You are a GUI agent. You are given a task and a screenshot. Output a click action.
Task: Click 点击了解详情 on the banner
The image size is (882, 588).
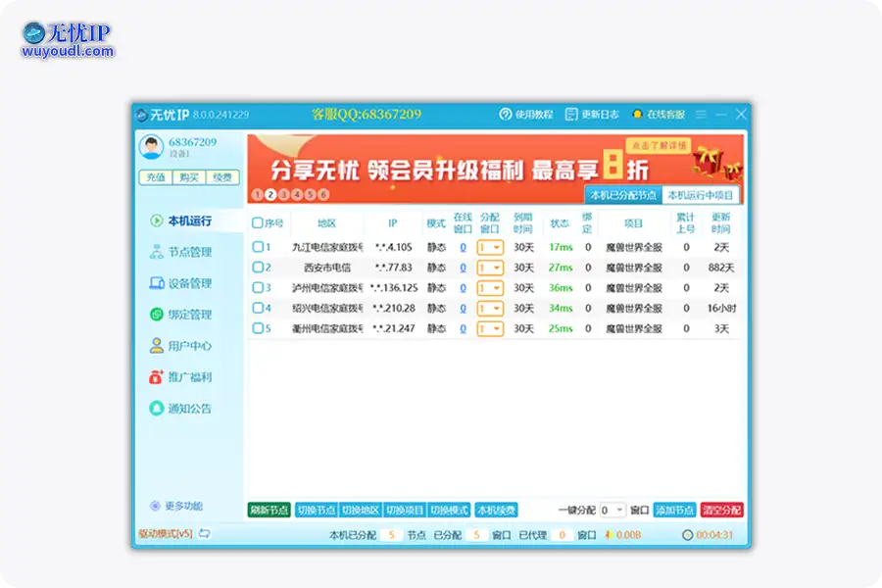(x=659, y=146)
